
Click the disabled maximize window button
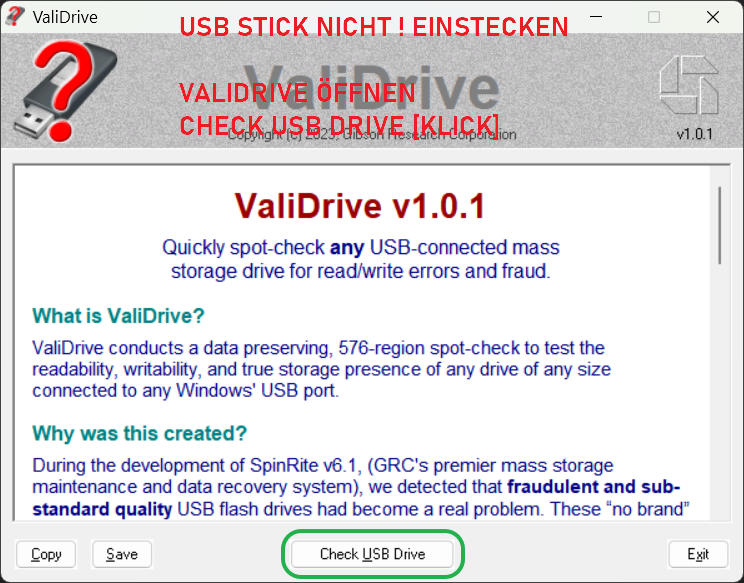click(x=654, y=17)
